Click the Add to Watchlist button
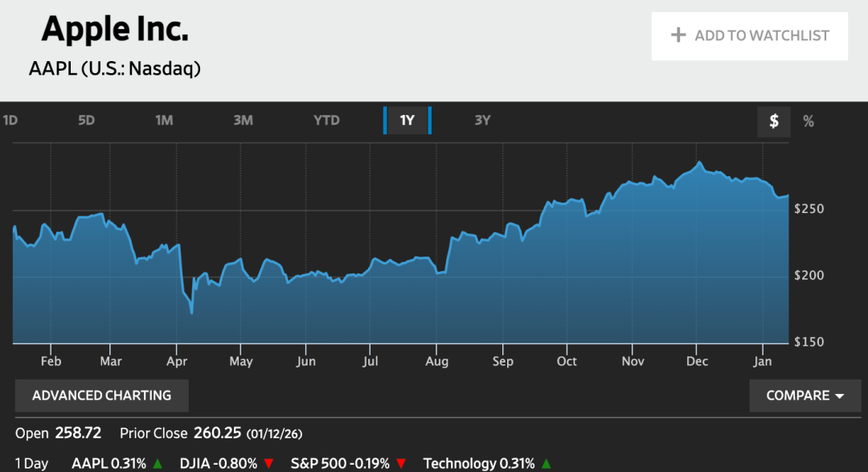The width and height of the screenshot is (868, 472). (750, 36)
